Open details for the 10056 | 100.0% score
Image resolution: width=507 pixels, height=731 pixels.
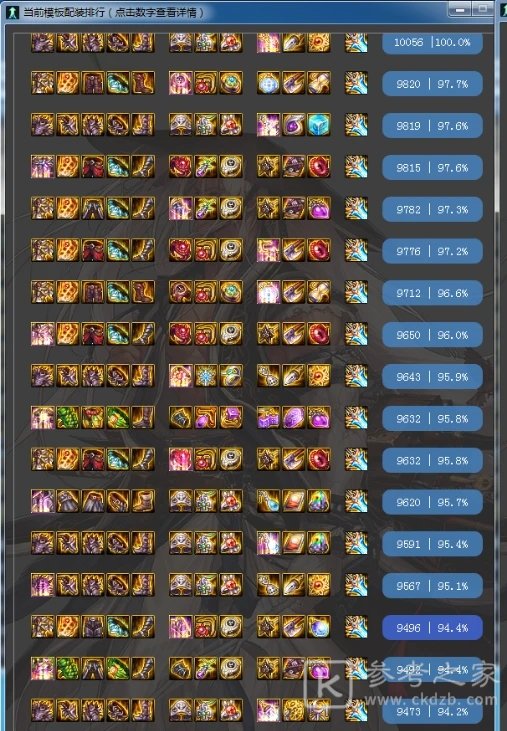pyautogui.click(x=432, y=43)
